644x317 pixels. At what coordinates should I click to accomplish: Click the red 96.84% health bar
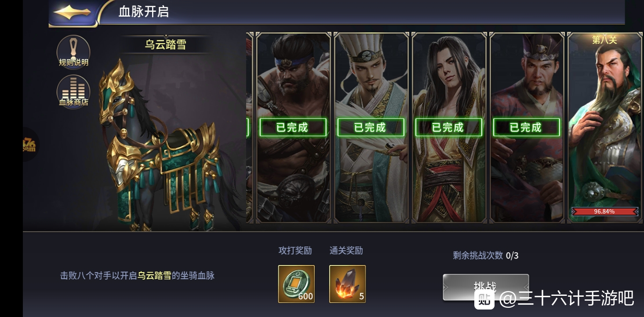(604, 211)
